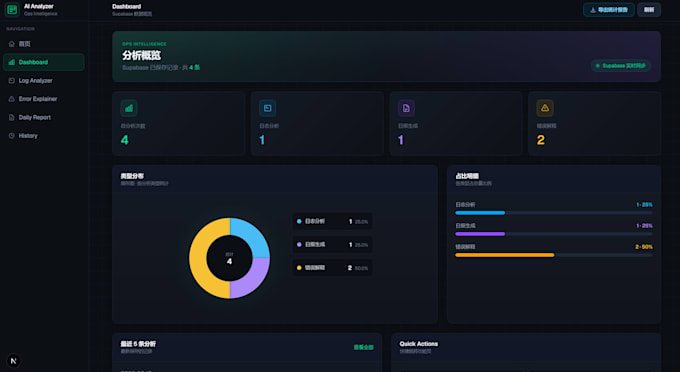This screenshot has width=680, height=372.
Task: Click the export report button at top right
Action: coord(608,10)
